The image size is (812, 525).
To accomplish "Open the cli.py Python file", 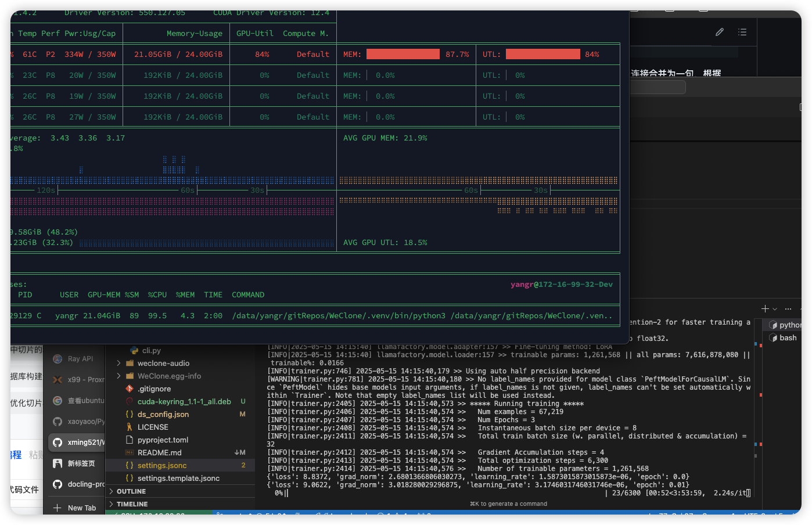I will pos(151,351).
